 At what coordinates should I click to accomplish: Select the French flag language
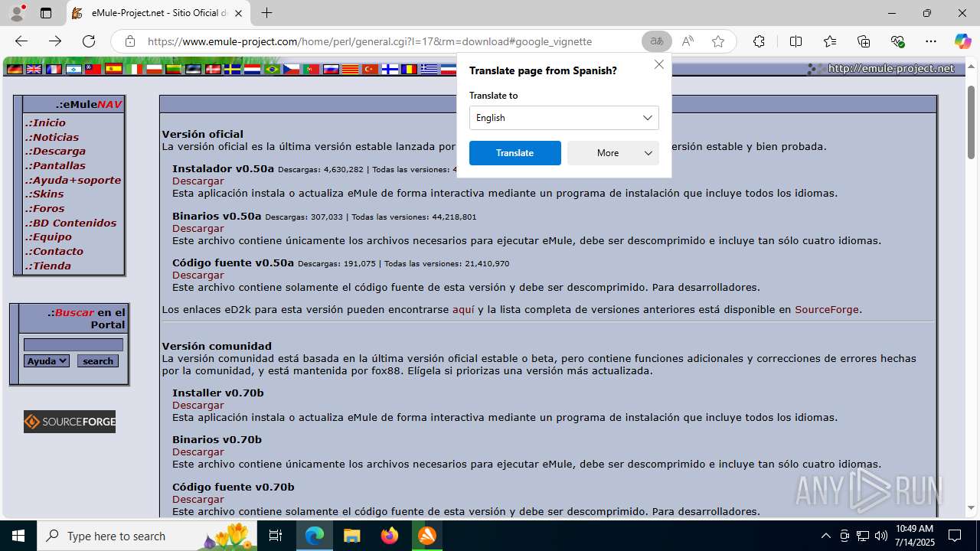click(54, 69)
